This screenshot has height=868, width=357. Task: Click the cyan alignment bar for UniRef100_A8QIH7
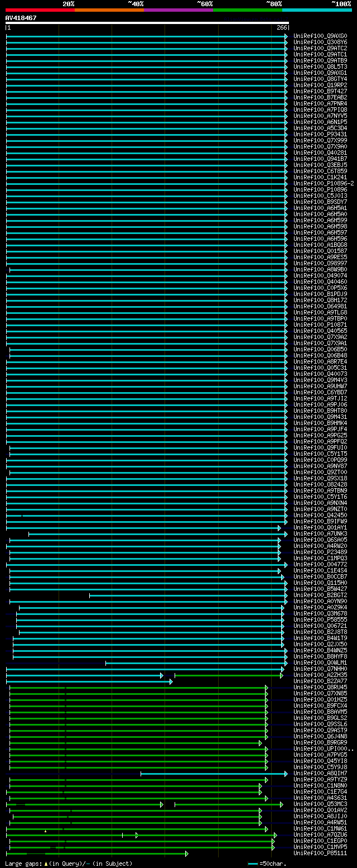(x=214, y=774)
